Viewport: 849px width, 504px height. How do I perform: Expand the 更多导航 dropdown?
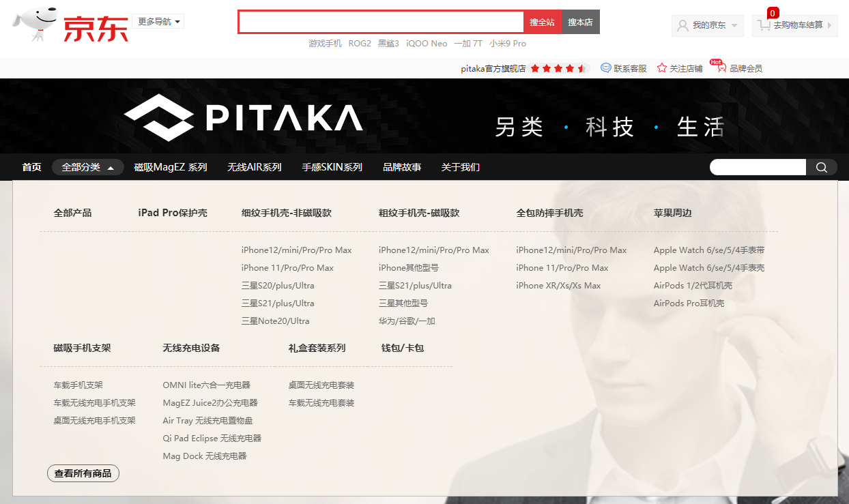click(159, 22)
